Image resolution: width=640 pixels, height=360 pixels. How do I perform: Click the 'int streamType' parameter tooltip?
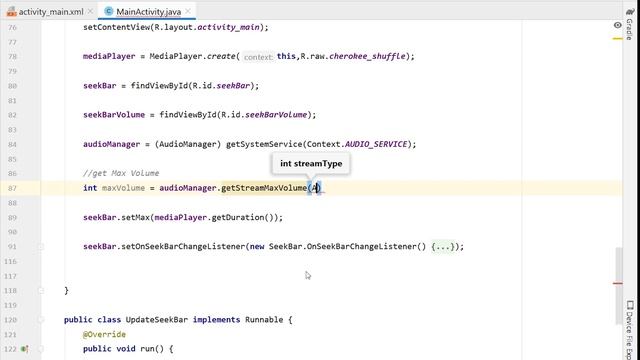click(x=311, y=164)
